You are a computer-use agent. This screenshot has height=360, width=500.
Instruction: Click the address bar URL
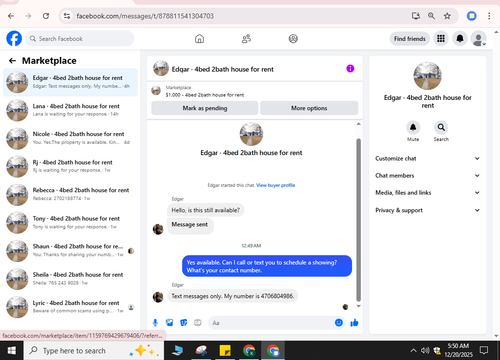click(x=145, y=16)
